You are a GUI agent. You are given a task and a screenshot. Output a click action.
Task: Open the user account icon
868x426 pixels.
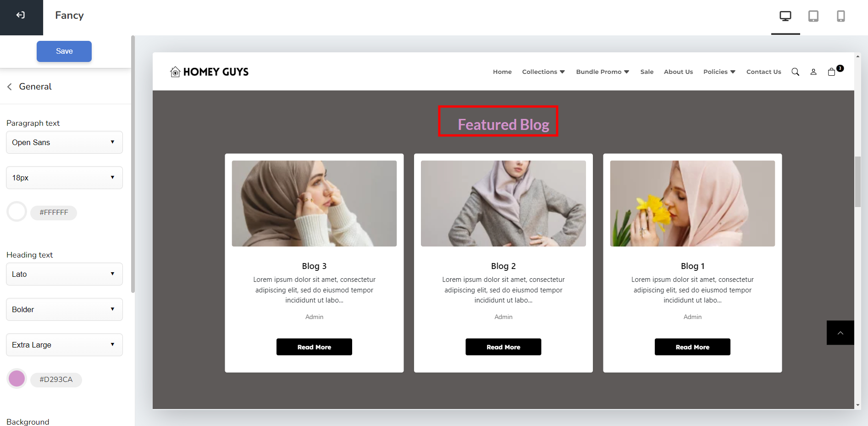(813, 72)
